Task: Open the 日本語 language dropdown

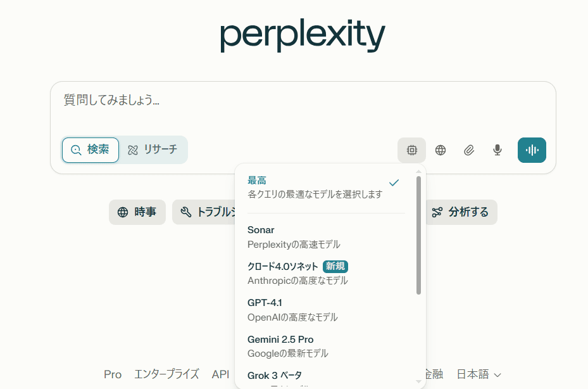Action: 479,374
